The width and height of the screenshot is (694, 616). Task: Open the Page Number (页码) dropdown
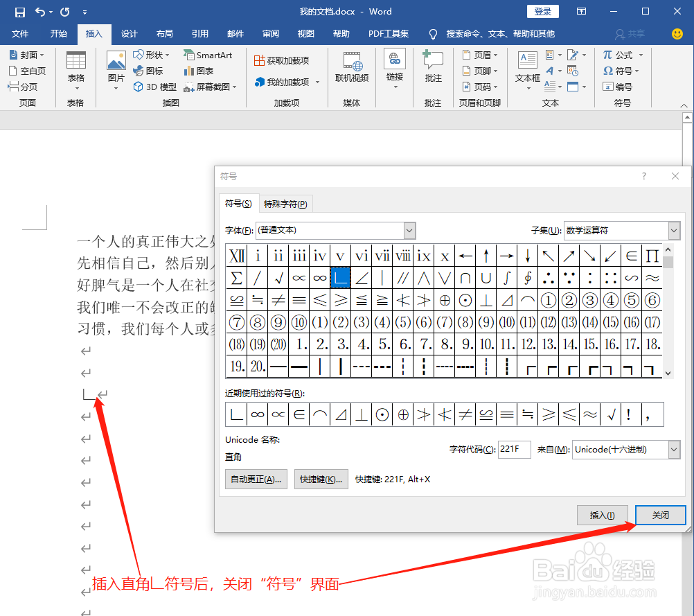[x=480, y=87]
